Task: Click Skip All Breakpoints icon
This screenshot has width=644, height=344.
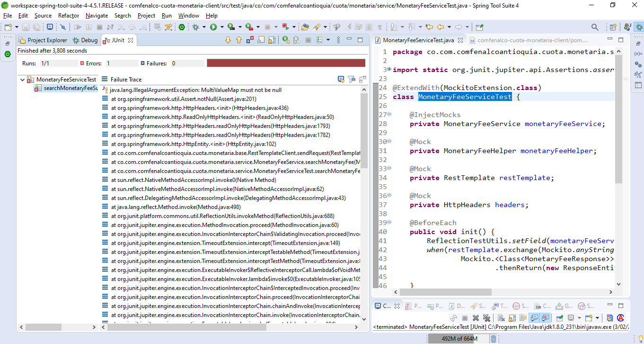Action: (x=63, y=27)
